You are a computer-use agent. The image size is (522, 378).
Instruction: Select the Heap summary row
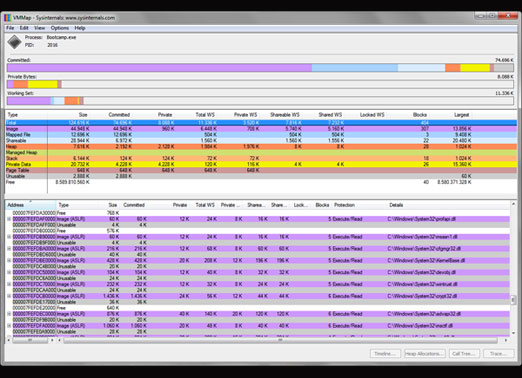(x=261, y=146)
